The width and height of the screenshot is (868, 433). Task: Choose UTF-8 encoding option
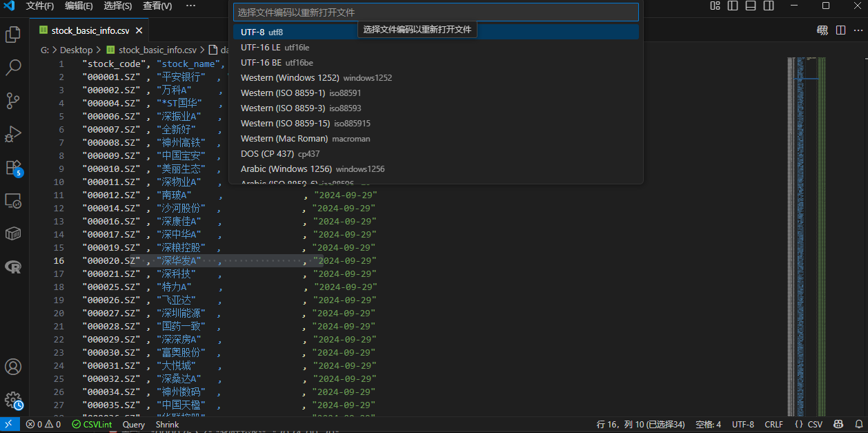click(436, 32)
